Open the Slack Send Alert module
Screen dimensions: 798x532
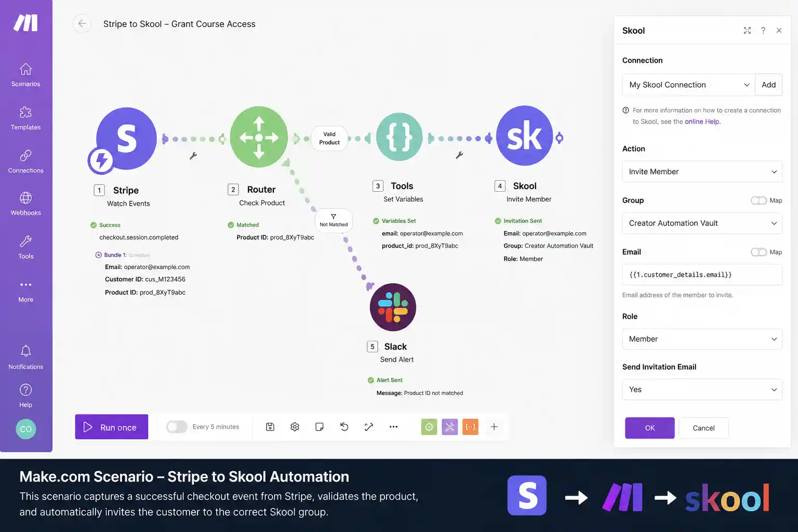(x=393, y=307)
